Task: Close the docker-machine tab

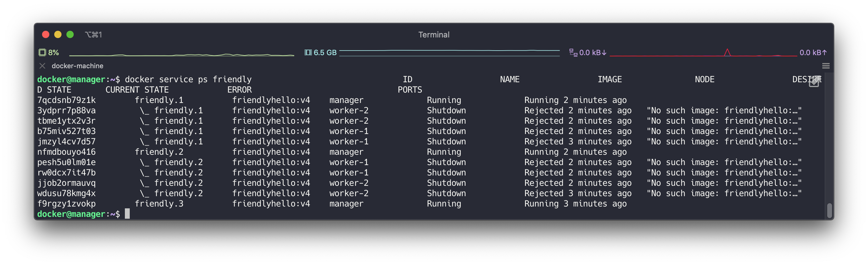Action: (42, 66)
